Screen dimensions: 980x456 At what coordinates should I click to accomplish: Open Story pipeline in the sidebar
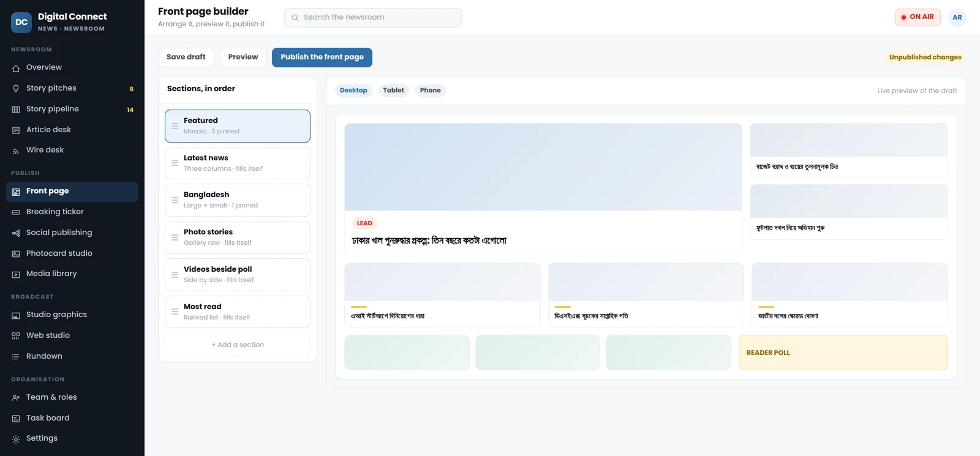point(72,109)
